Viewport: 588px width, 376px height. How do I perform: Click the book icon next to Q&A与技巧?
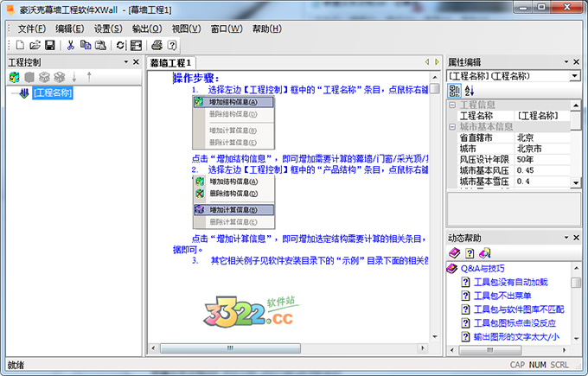click(x=452, y=269)
